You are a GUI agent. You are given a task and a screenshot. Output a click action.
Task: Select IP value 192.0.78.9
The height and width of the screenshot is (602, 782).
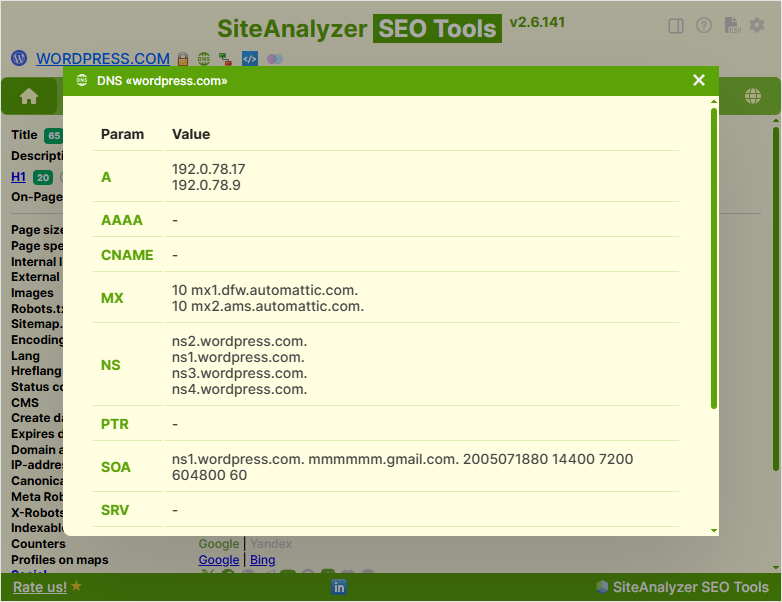206,185
